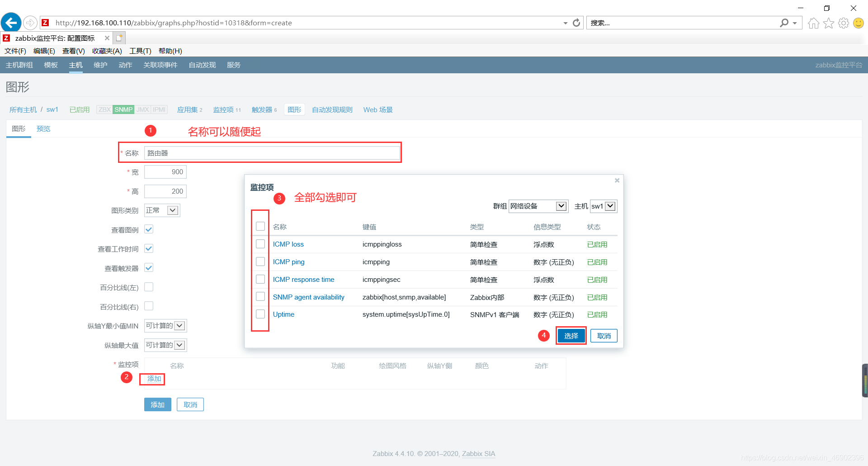
Task: Close the zabbix browser tab
Action: click(107, 38)
